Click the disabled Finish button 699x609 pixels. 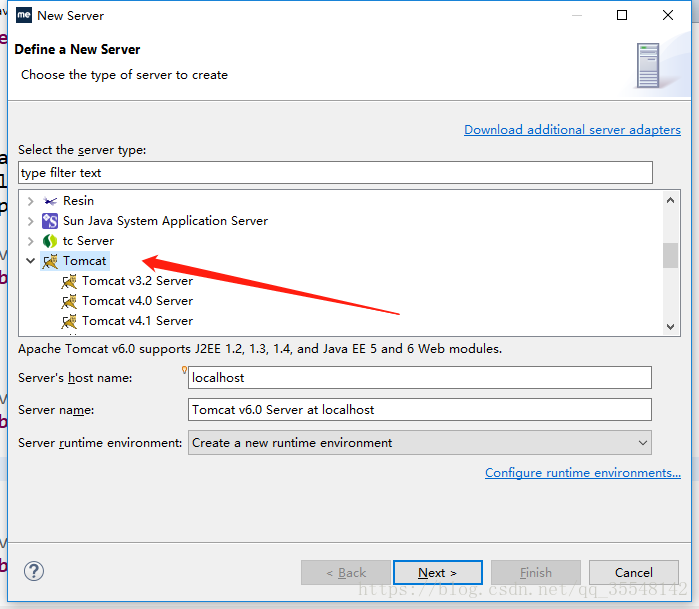tap(536, 572)
